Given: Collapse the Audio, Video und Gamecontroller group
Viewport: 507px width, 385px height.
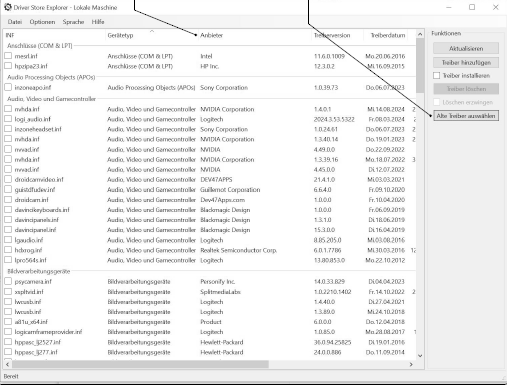Looking at the screenshot, I should (x=51, y=99).
